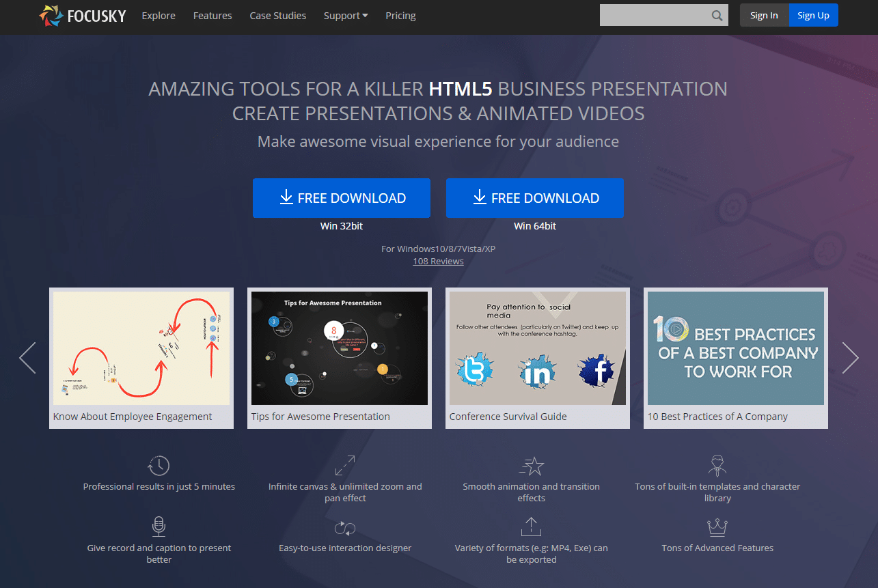Viewport: 878px width, 588px height.
Task: Click the search magnifier icon
Action: pos(716,15)
